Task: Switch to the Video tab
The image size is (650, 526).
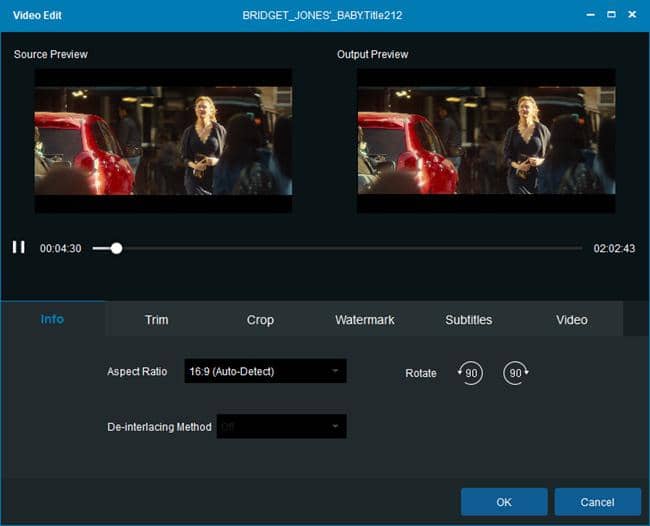Action: pos(572,320)
